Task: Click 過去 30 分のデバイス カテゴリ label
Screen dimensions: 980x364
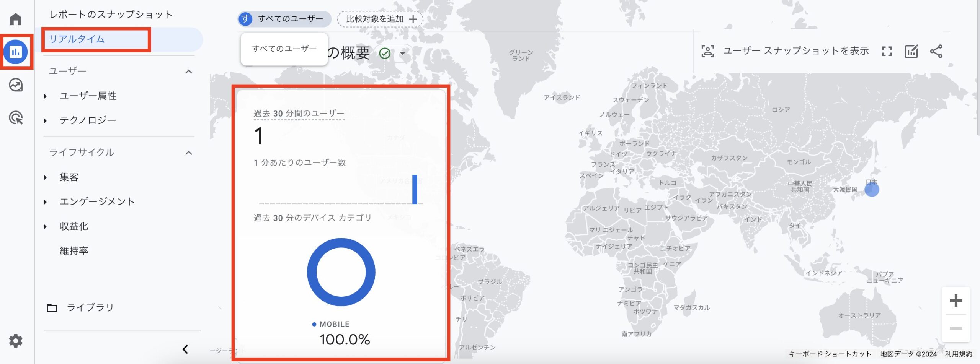Action: 312,218
